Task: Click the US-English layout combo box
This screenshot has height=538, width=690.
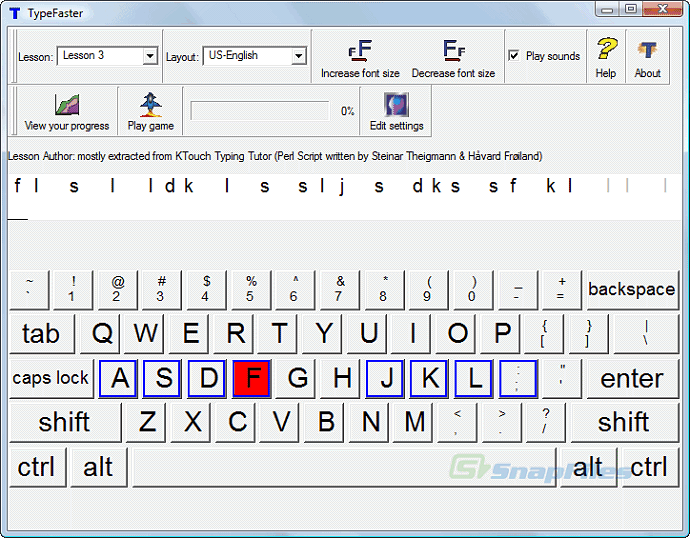Action: pyautogui.click(x=254, y=56)
